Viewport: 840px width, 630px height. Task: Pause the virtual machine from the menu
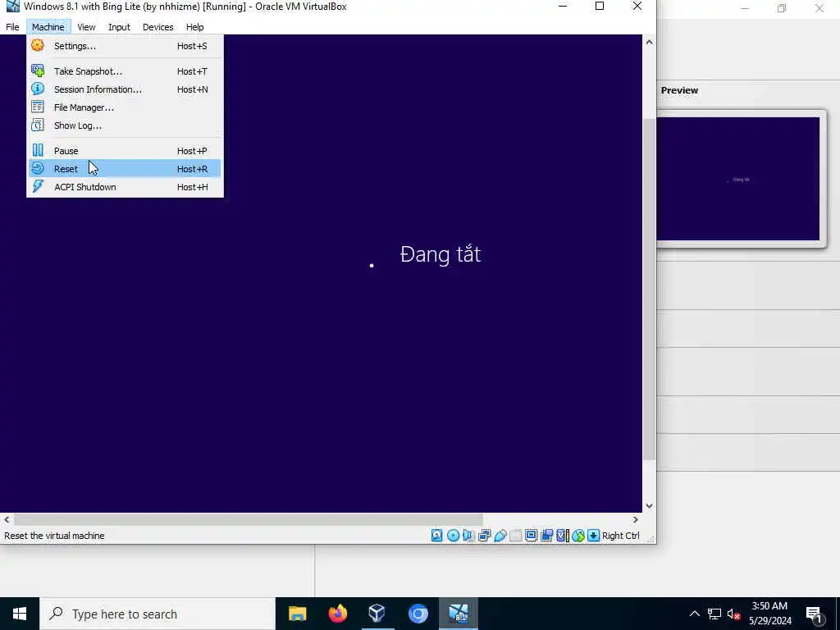(125, 151)
